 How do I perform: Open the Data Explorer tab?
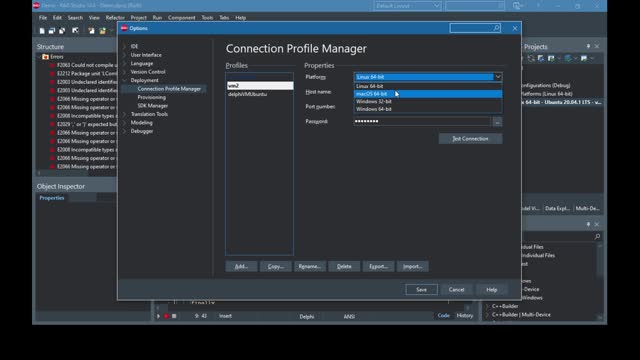tap(557, 209)
